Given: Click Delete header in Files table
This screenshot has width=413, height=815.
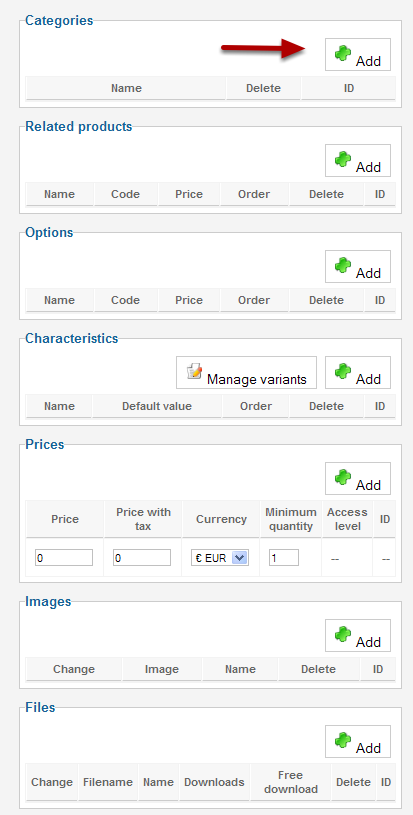Looking at the screenshot, I should point(353,782).
